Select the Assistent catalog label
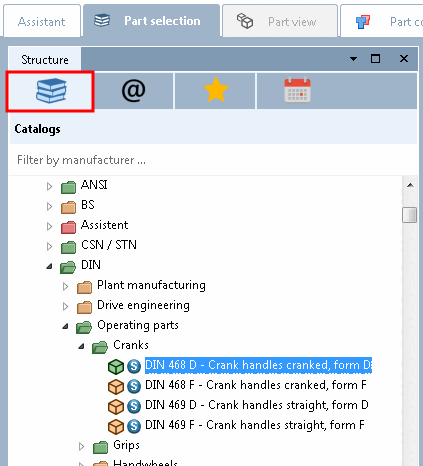This screenshot has height=466, width=423. click(x=104, y=225)
